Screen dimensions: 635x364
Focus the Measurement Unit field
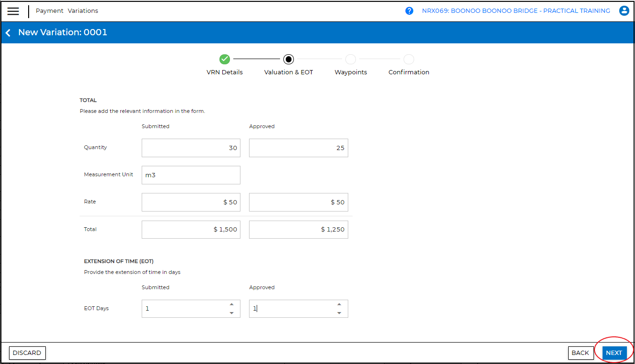[191, 175]
